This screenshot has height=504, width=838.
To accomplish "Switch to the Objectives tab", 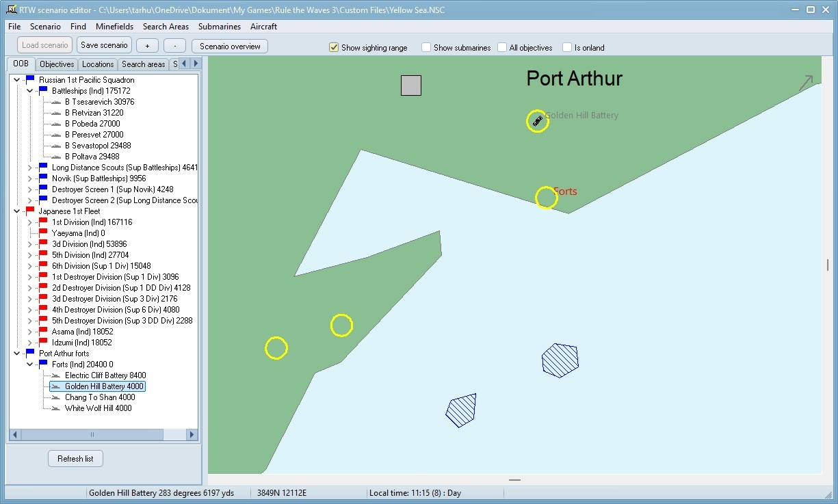I will click(x=57, y=64).
